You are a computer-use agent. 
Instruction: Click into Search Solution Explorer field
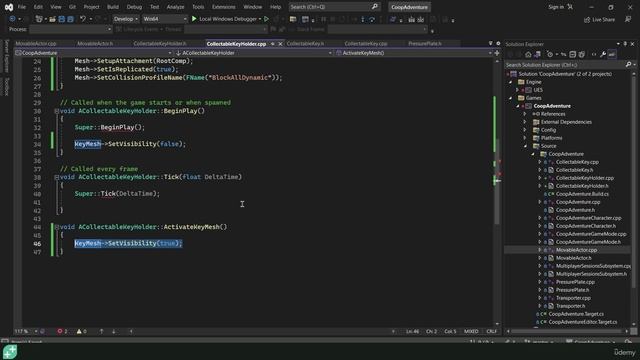click(565, 64)
